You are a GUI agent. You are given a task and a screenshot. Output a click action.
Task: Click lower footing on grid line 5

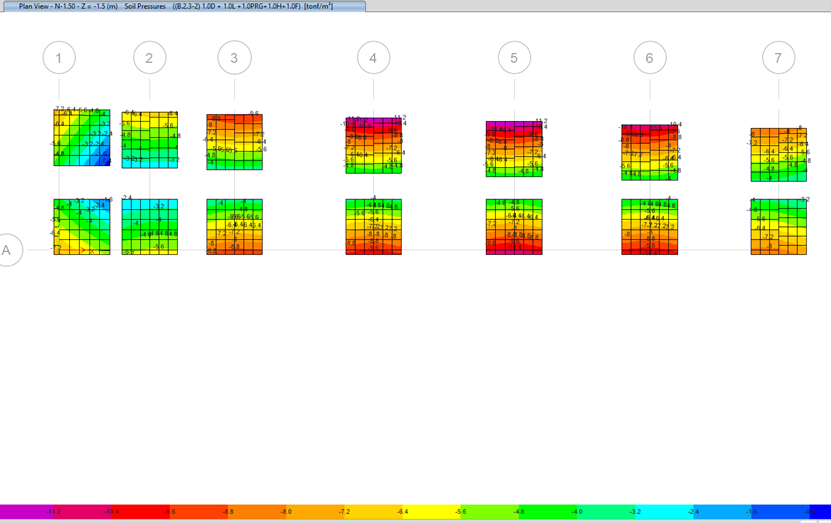click(x=514, y=227)
